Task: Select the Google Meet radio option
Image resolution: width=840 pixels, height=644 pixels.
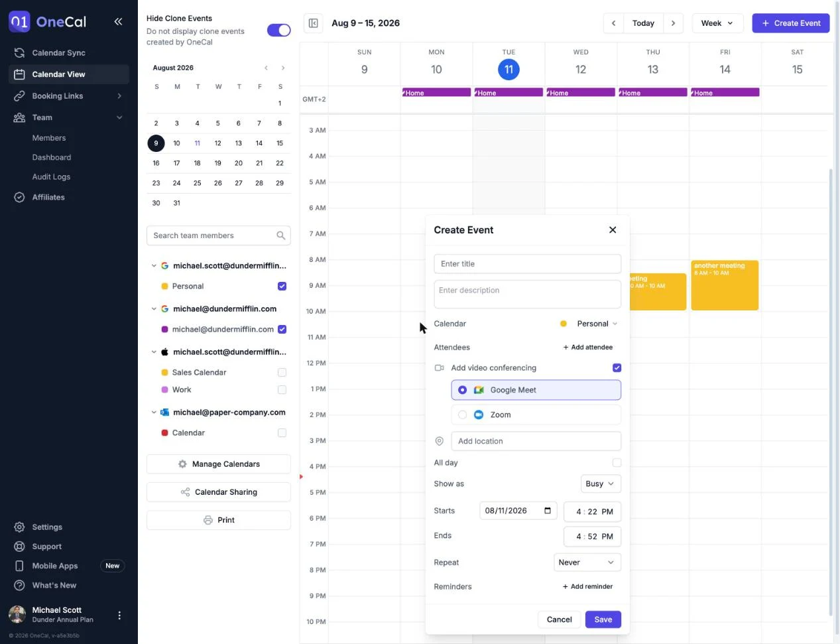Action: tap(463, 390)
